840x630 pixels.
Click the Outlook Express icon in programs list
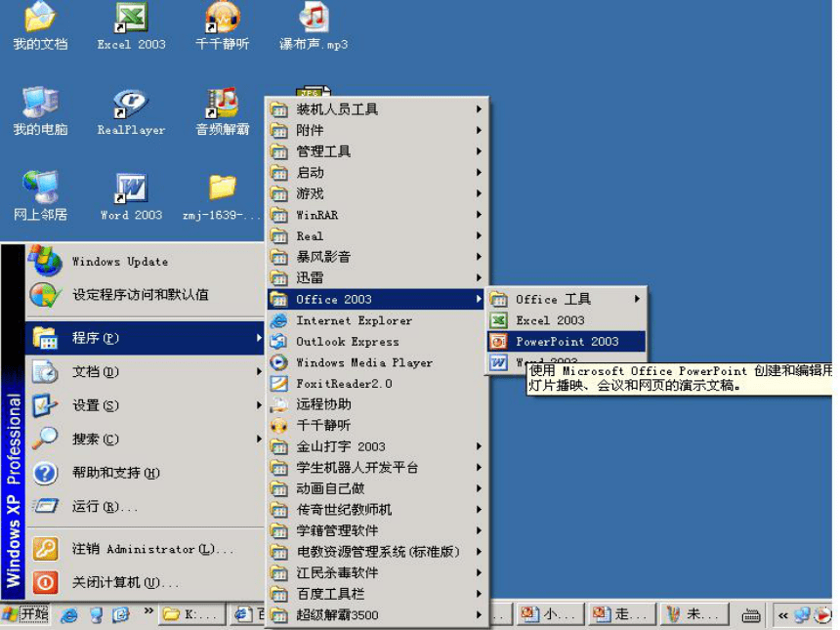pos(278,341)
